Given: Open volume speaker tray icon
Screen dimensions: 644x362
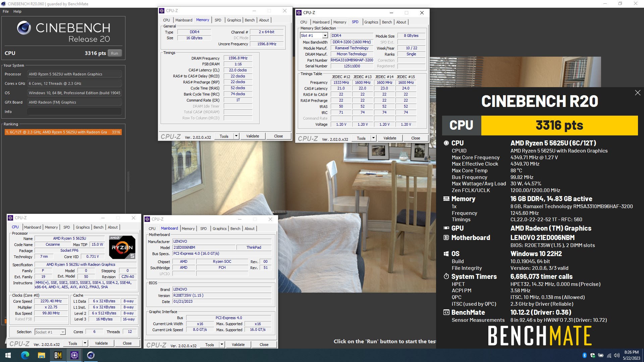Looking at the screenshot, I should 616,355.
